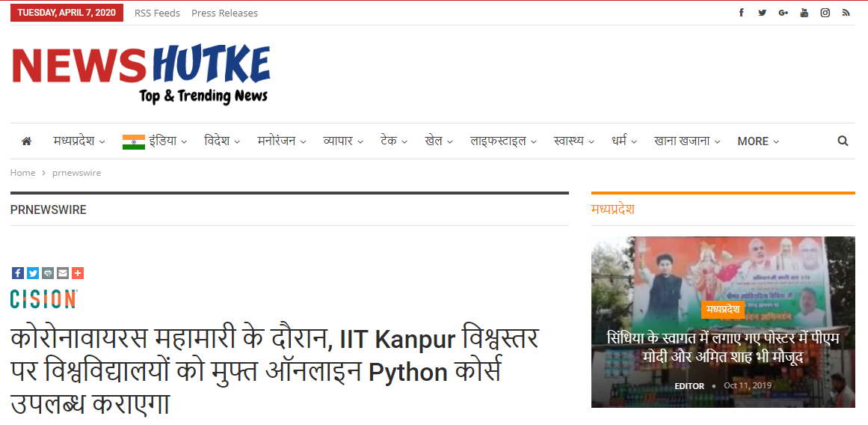This screenshot has width=868, height=425.
Task: Open the search magnifier icon
Action: pos(843,141)
